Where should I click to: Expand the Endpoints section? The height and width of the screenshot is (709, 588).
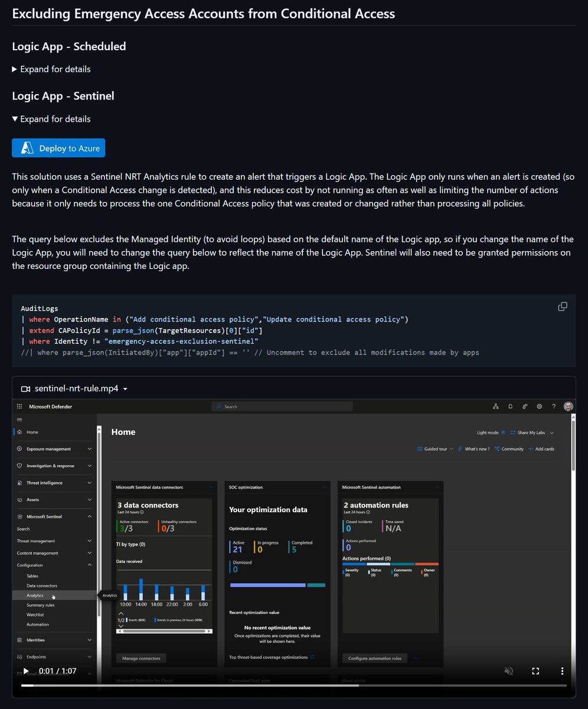[89, 656]
